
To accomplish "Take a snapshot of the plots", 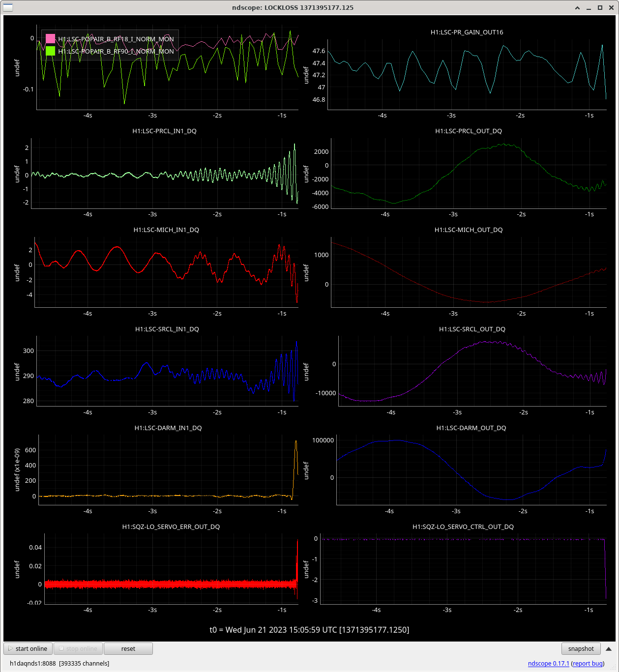I will coord(581,648).
